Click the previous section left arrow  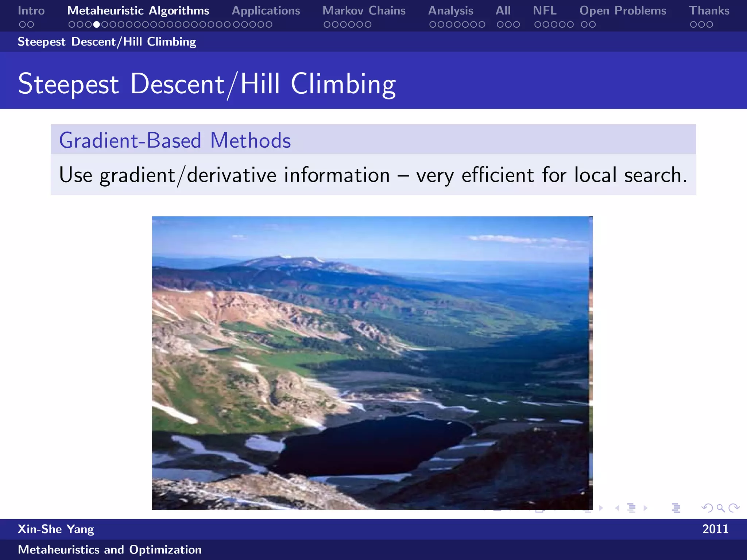(617, 508)
